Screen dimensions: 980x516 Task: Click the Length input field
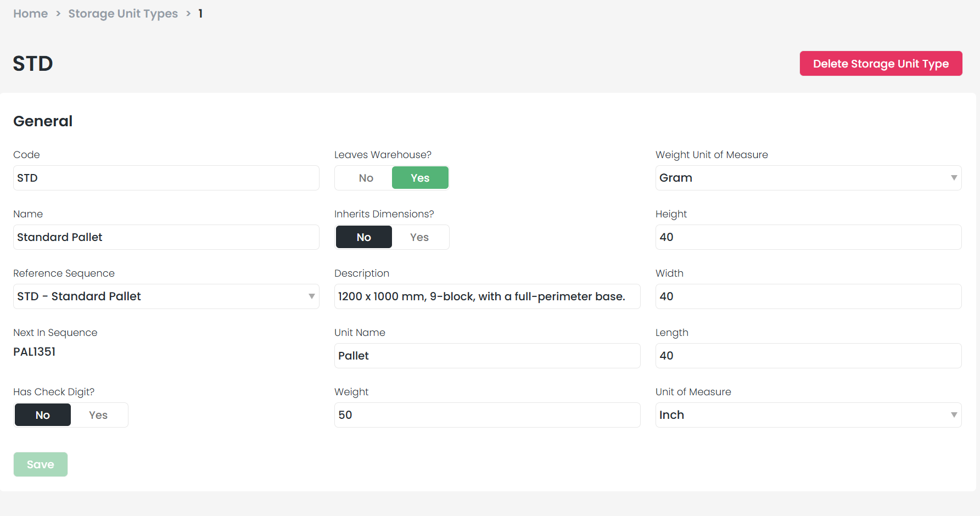click(x=808, y=356)
